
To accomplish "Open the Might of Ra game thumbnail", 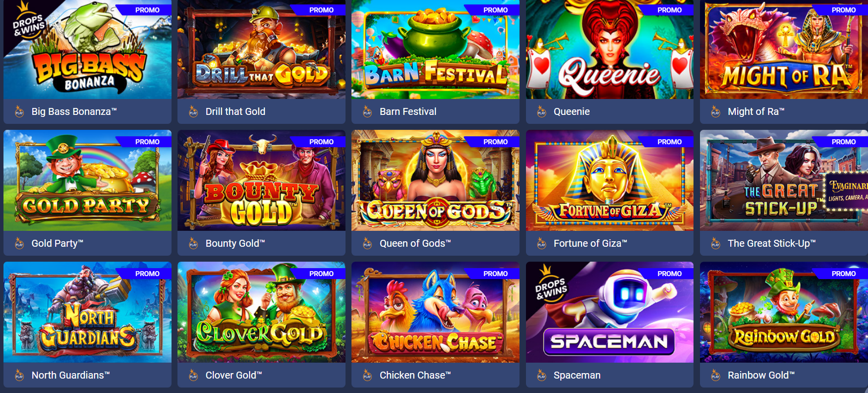I will pyautogui.click(x=784, y=50).
